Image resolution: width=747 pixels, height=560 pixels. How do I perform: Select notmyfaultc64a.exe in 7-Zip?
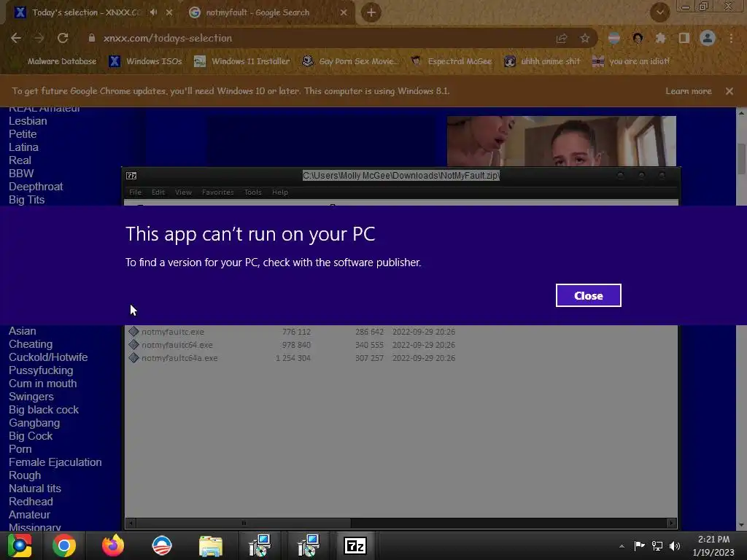click(179, 357)
